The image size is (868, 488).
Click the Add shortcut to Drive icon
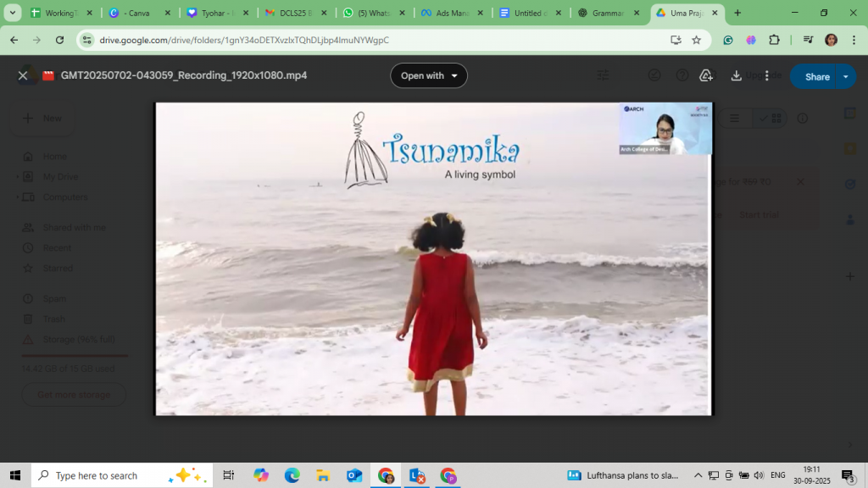pyautogui.click(x=706, y=75)
